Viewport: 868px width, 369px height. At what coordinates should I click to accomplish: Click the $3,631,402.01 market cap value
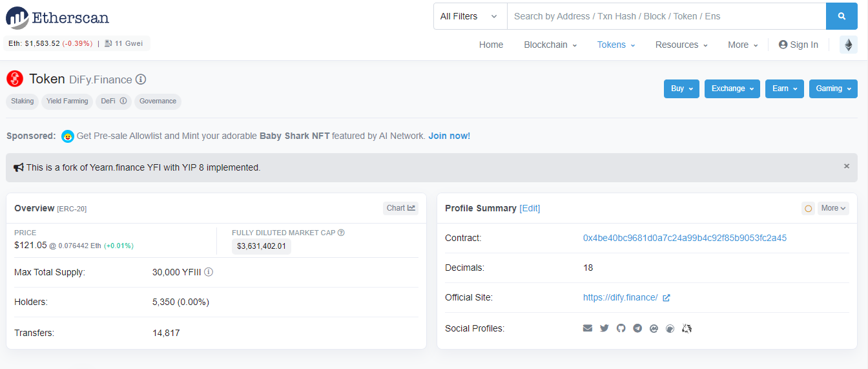[262, 246]
